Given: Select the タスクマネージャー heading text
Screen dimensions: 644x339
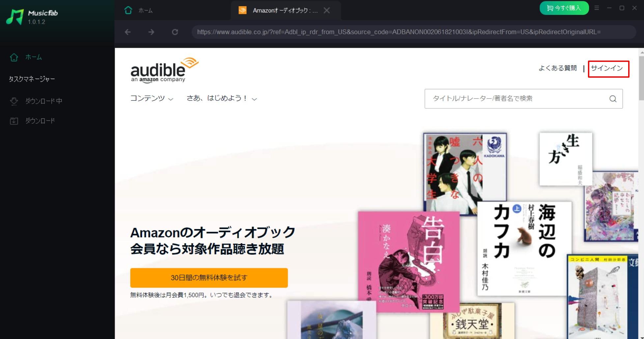Looking at the screenshot, I should tap(32, 79).
